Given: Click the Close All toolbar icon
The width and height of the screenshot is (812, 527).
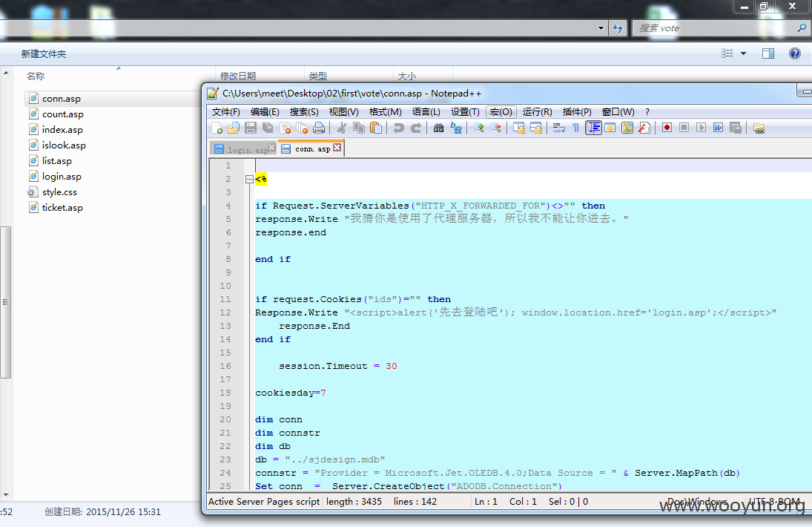Looking at the screenshot, I should coord(302,128).
